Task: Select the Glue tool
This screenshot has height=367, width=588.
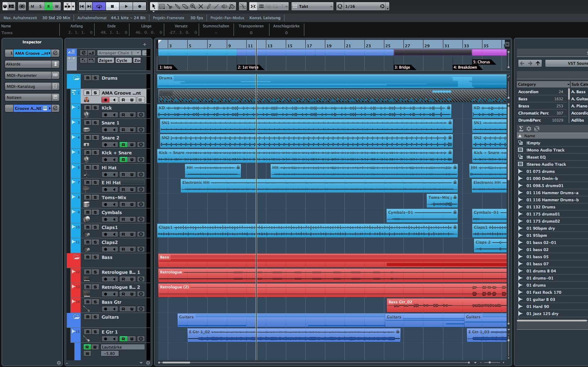Action: [x=177, y=6]
